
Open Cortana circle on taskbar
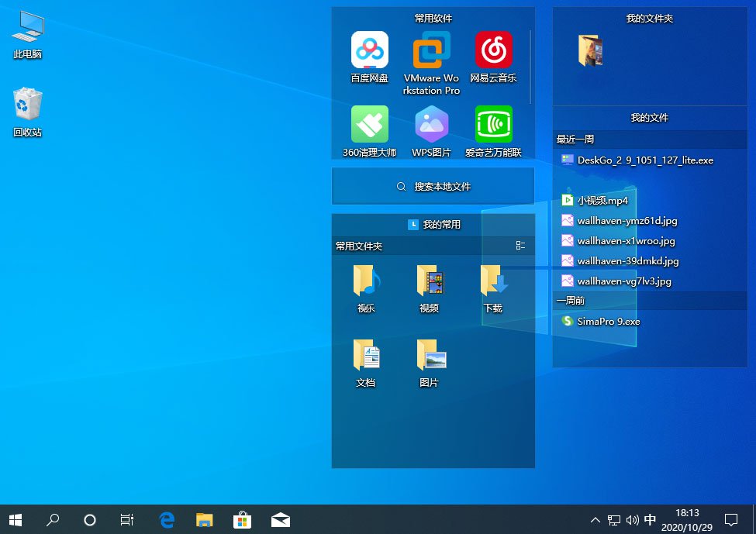[90, 519]
